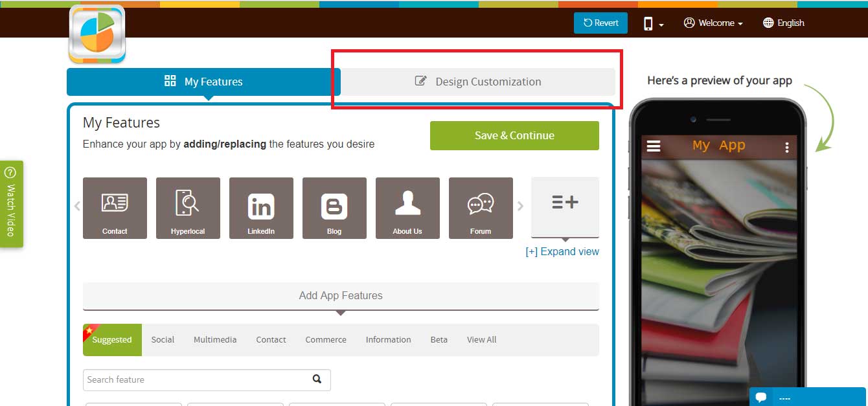Select the About Us feature icon
868x406 pixels.
[407, 207]
